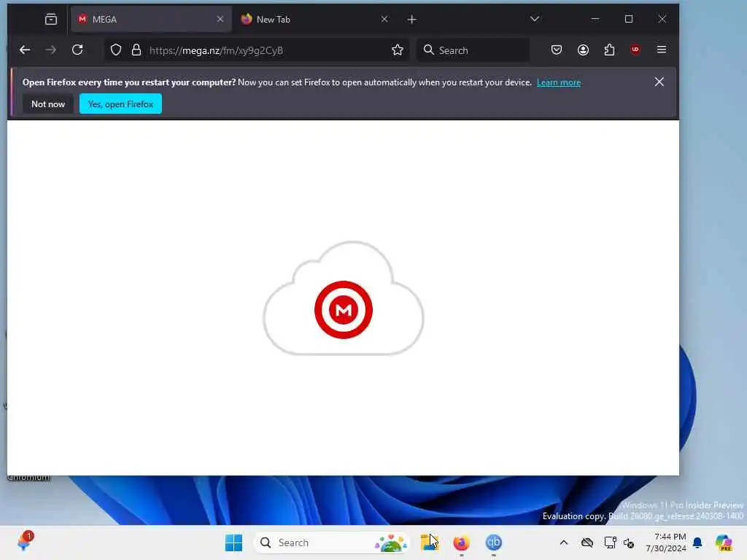Switch to the MEGA tab
This screenshot has width=747, height=560.
pyautogui.click(x=151, y=19)
